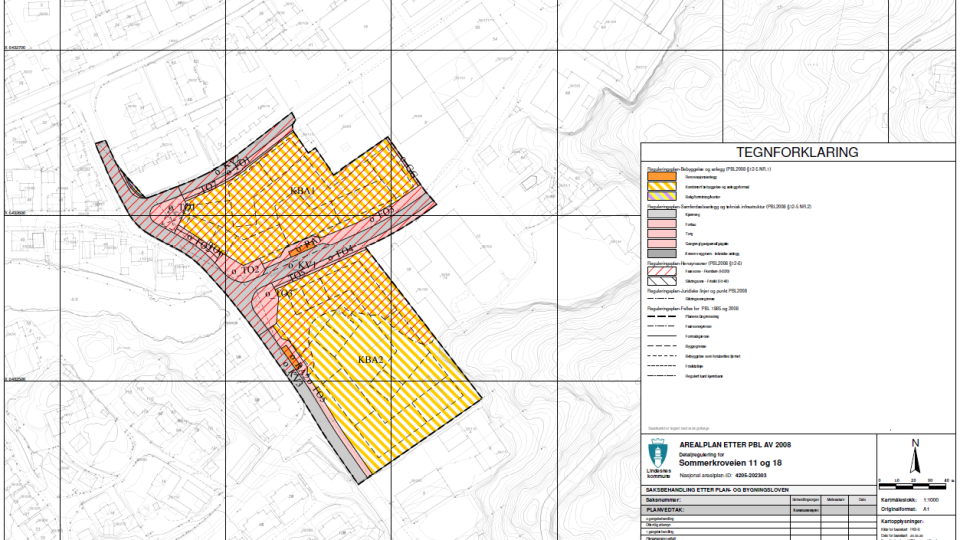
Task: Click the thick dashed line legend symbol
Action: (663, 314)
